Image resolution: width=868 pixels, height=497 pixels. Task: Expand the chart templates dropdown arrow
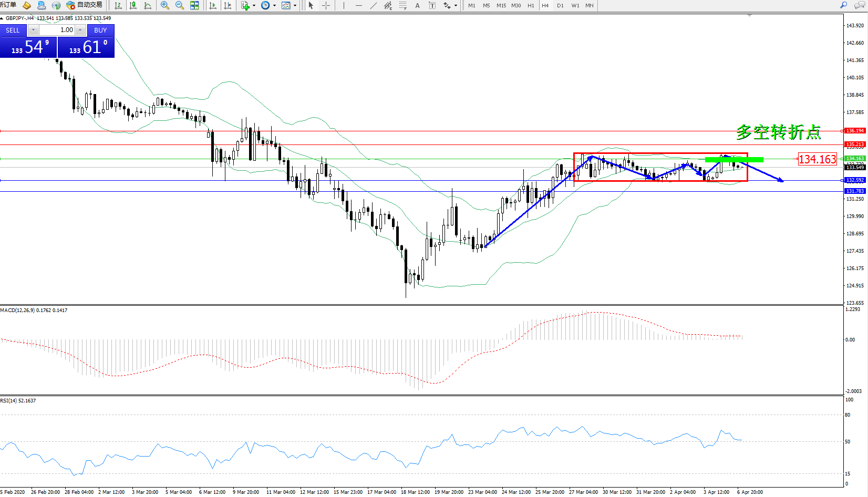pos(295,5)
